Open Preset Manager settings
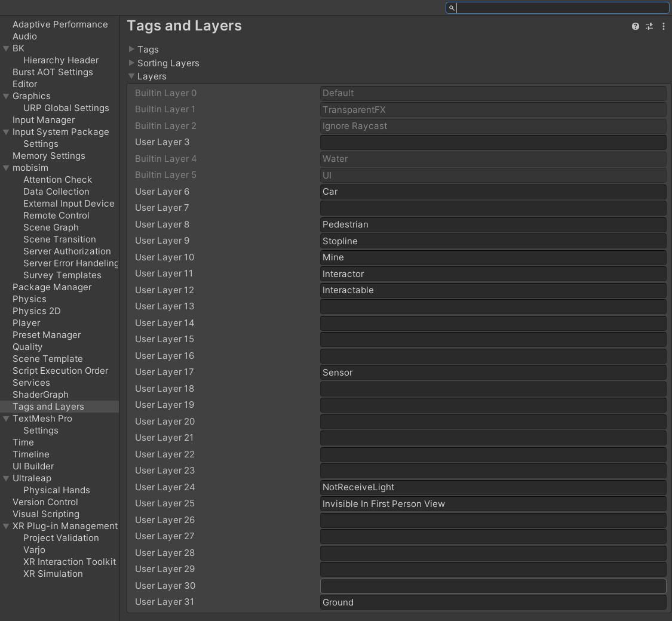The width and height of the screenshot is (672, 621). (x=47, y=336)
